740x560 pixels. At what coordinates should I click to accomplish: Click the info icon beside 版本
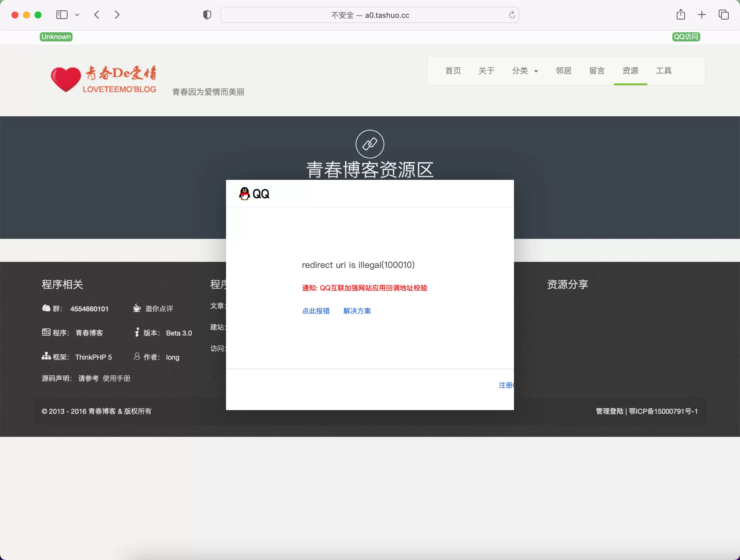[x=137, y=332]
